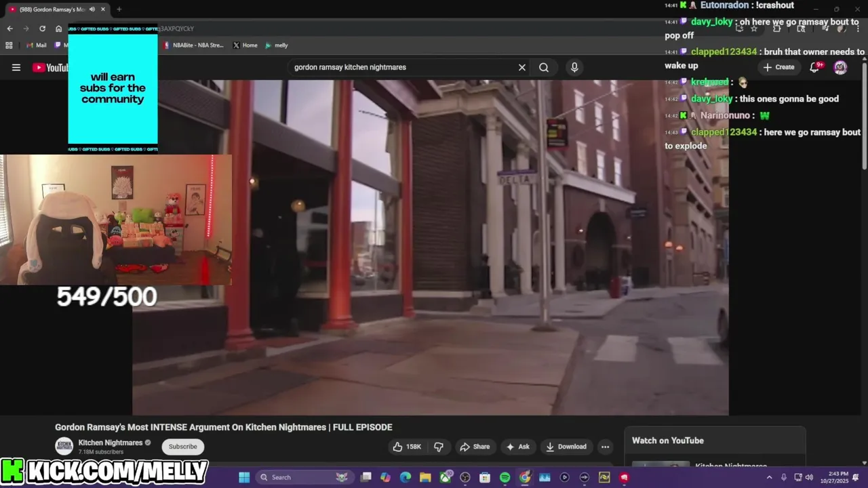Mute the tab via speaker icon
This screenshot has width=868, height=488.
click(x=92, y=9)
